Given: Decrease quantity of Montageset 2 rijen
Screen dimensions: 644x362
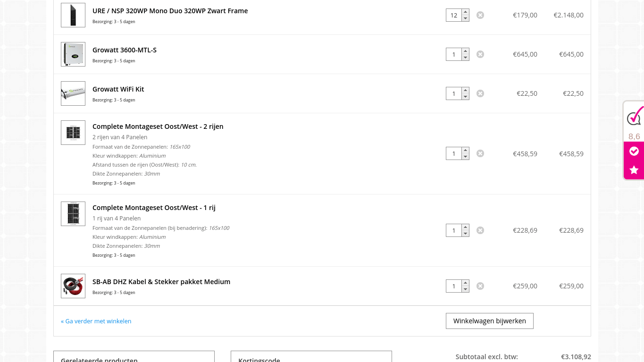Looking at the screenshot, I should pyautogui.click(x=466, y=157).
